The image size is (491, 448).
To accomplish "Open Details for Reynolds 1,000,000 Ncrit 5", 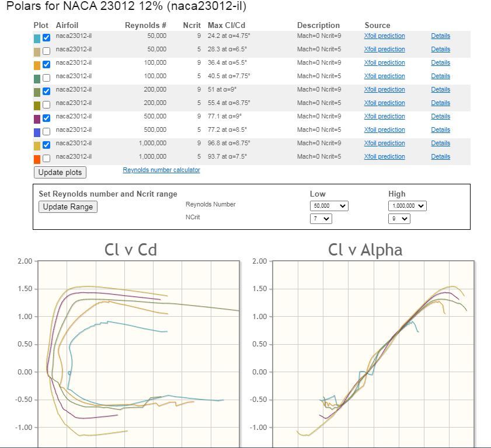I will [x=440, y=157].
